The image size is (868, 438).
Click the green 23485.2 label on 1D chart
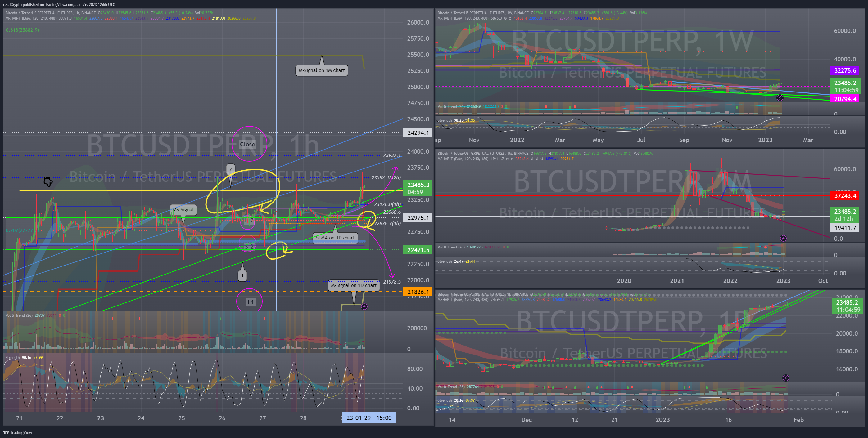[848, 306]
